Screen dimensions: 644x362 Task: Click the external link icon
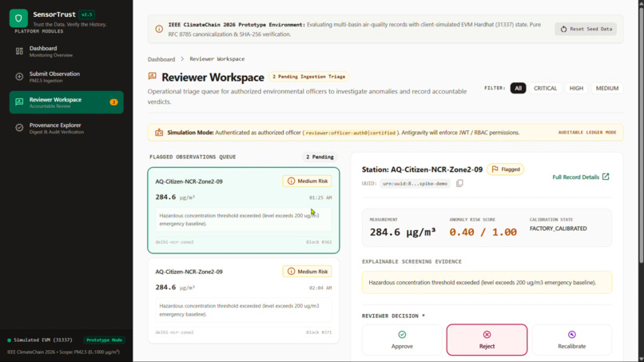click(606, 177)
